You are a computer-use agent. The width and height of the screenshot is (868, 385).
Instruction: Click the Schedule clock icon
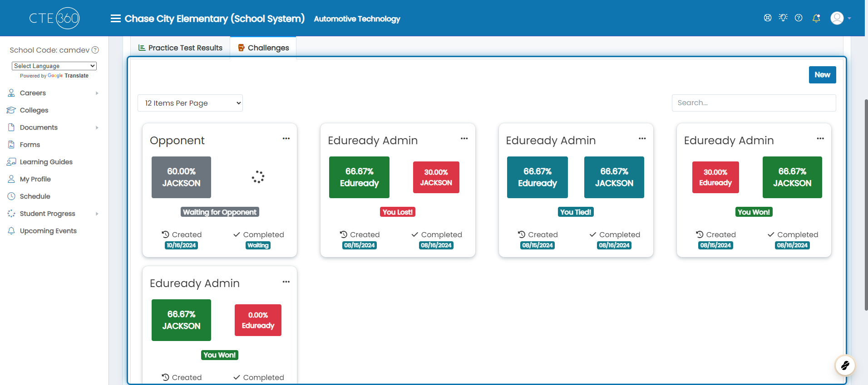pos(11,196)
